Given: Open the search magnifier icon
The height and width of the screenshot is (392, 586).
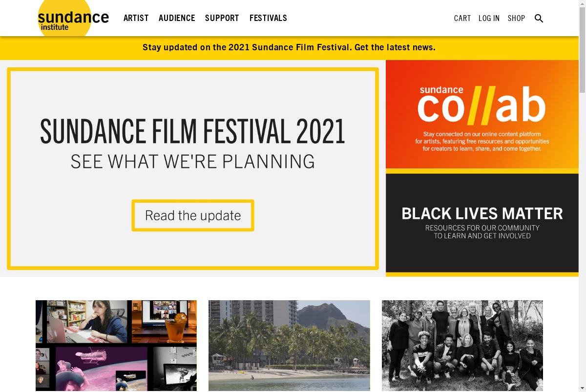Looking at the screenshot, I should tap(539, 19).
